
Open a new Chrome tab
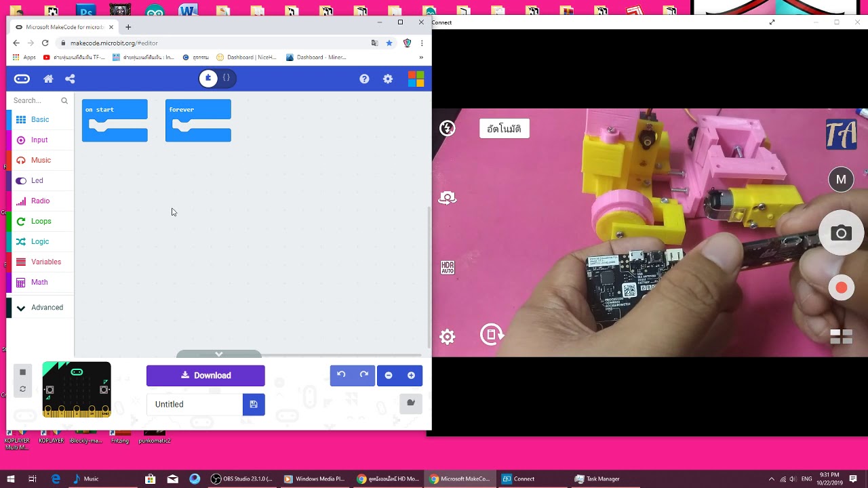click(x=128, y=27)
